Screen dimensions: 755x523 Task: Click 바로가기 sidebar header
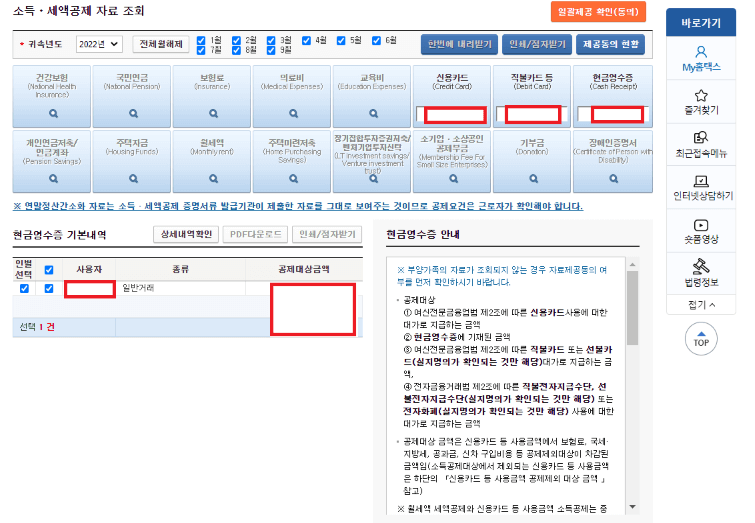click(x=701, y=23)
